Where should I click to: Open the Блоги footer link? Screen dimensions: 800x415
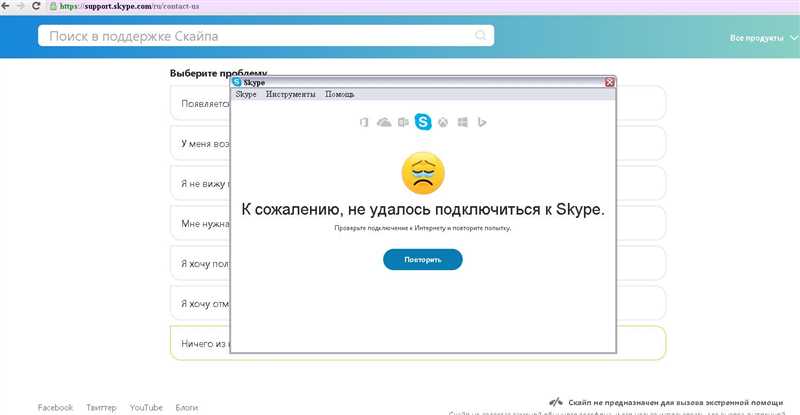pos(187,407)
